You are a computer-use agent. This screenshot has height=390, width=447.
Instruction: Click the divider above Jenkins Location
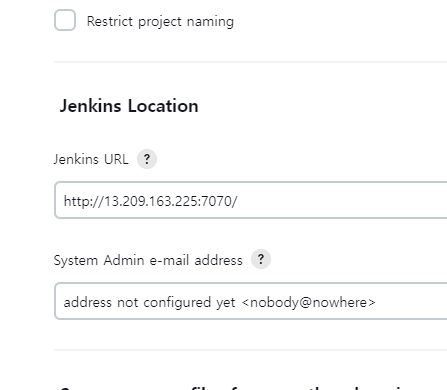[251, 62]
